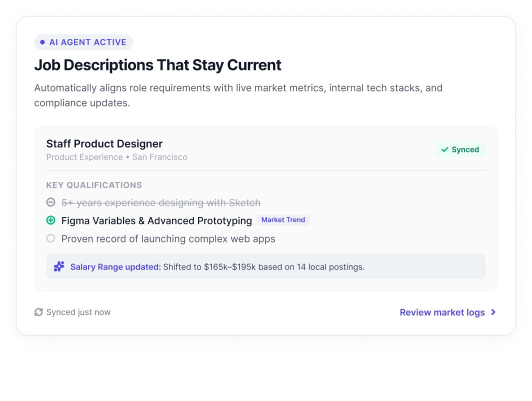Click the green plus icon beside Figma Variables
The image size is (532, 401).
(51, 220)
